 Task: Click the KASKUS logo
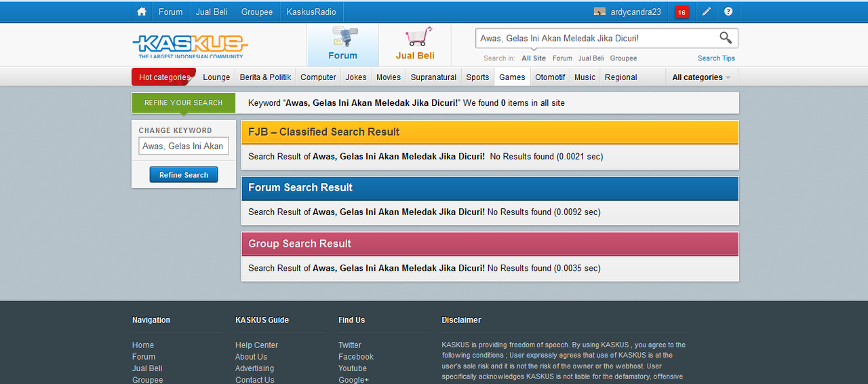(x=191, y=46)
